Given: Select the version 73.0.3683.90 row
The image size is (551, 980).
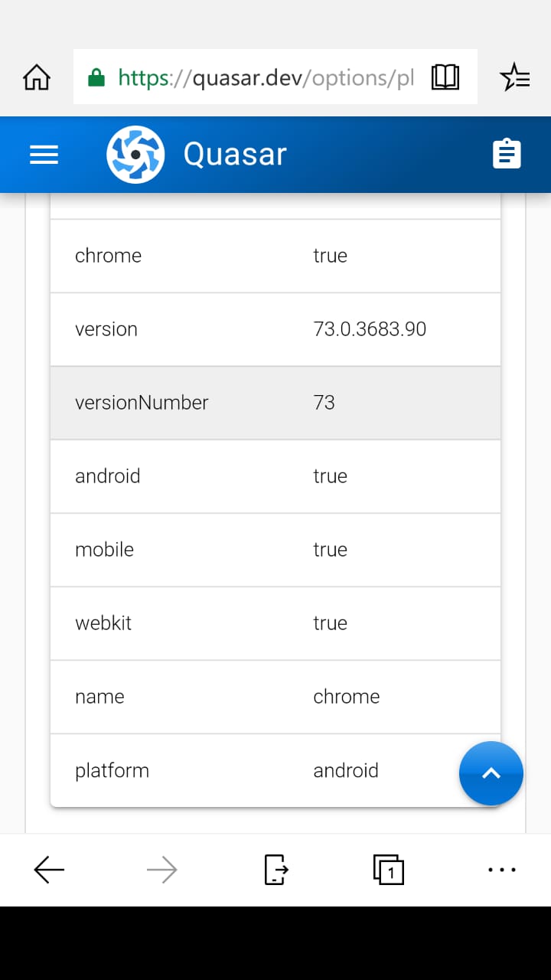Looking at the screenshot, I should [275, 328].
